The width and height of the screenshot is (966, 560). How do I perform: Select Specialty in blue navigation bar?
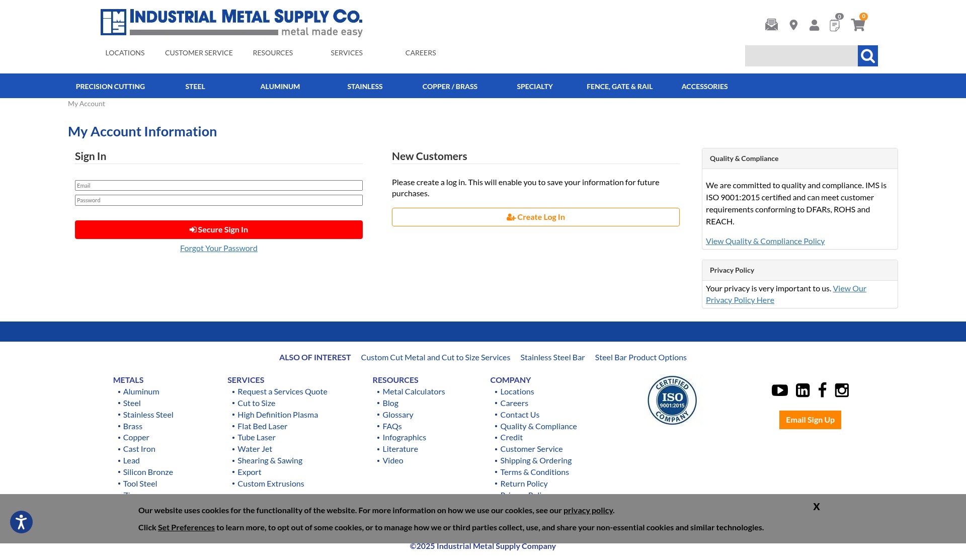(x=535, y=87)
